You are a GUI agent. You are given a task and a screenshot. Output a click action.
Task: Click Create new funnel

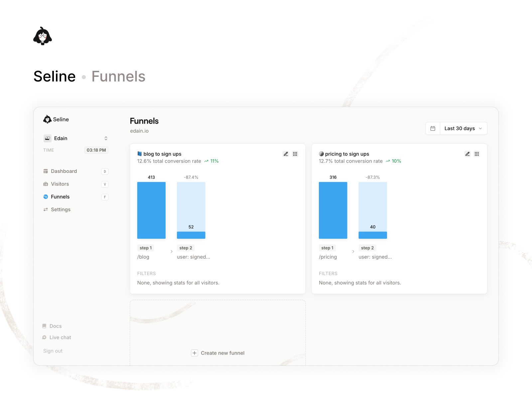point(217,353)
